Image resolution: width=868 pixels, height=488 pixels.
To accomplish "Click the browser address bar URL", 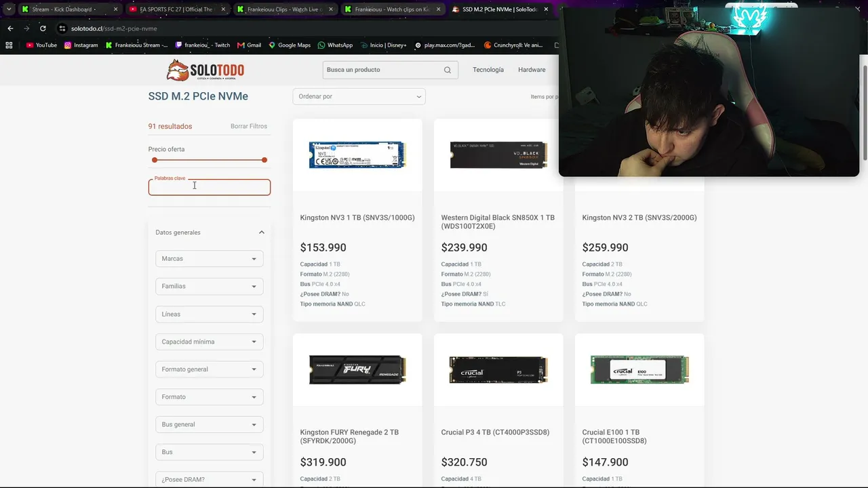I will [x=114, y=28].
